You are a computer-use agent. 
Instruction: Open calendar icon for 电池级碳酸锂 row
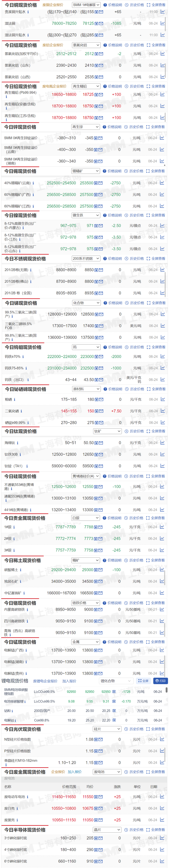114,701
